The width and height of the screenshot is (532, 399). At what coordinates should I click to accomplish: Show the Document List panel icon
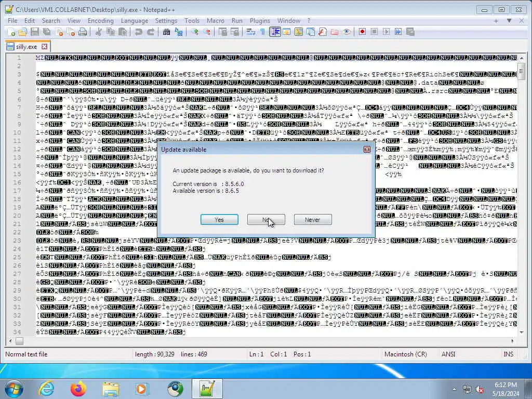tap(311, 32)
